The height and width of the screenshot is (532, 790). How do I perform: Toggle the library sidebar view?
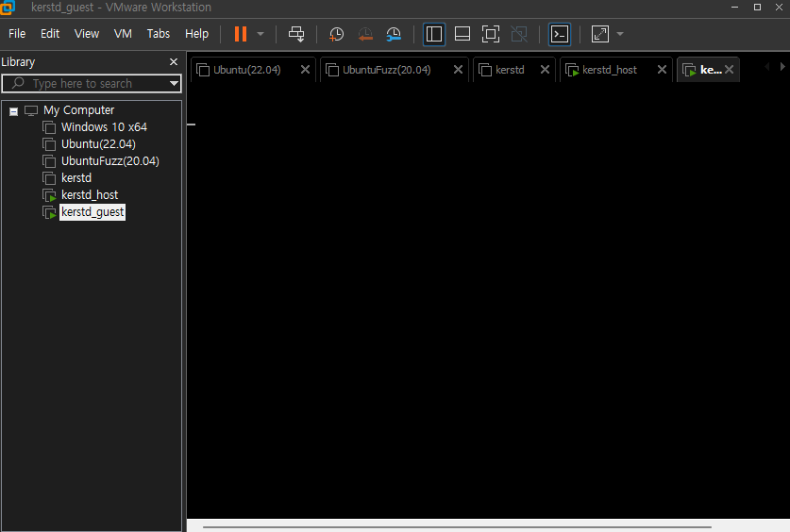coord(434,34)
